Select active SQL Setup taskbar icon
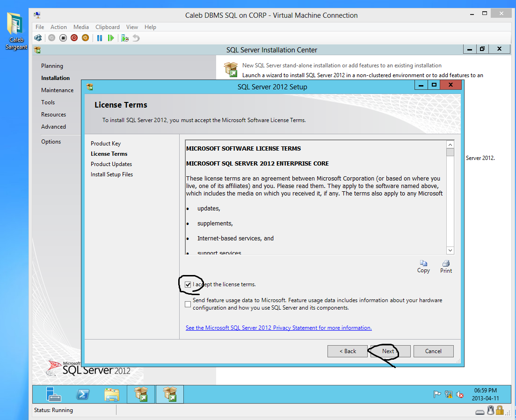516x420 pixels. [169, 394]
